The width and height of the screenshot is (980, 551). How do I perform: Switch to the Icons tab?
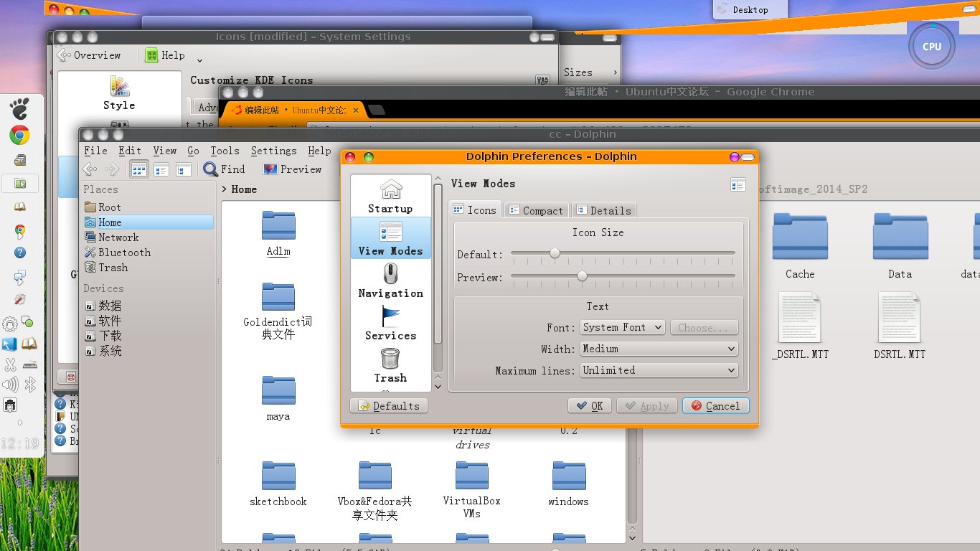(474, 209)
